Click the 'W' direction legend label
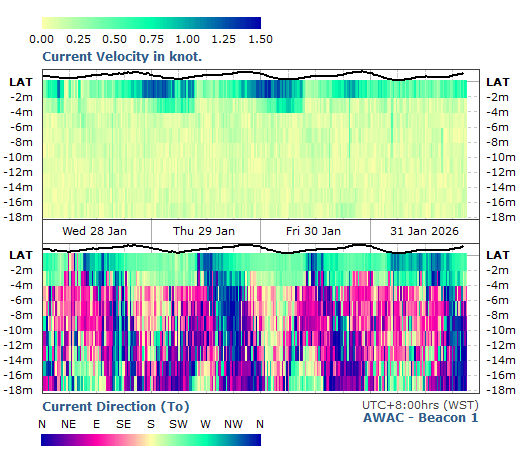The width and height of the screenshot is (521, 462). pyautogui.click(x=205, y=424)
